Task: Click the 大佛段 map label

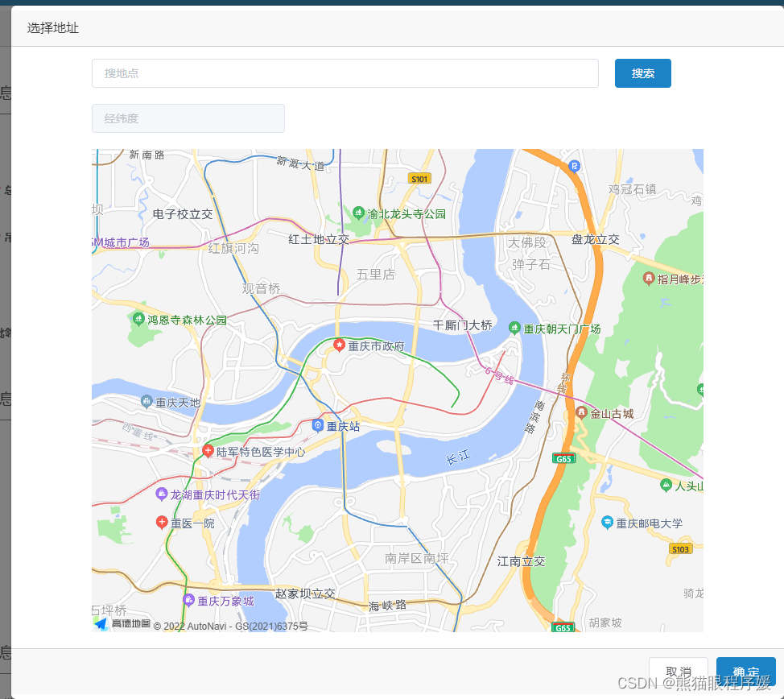Action: pos(527,242)
